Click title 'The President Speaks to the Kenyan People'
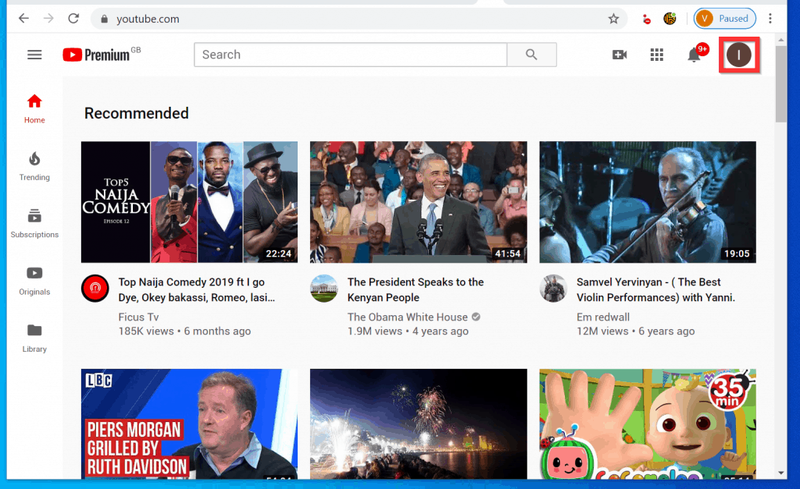800x489 pixels. point(415,289)
